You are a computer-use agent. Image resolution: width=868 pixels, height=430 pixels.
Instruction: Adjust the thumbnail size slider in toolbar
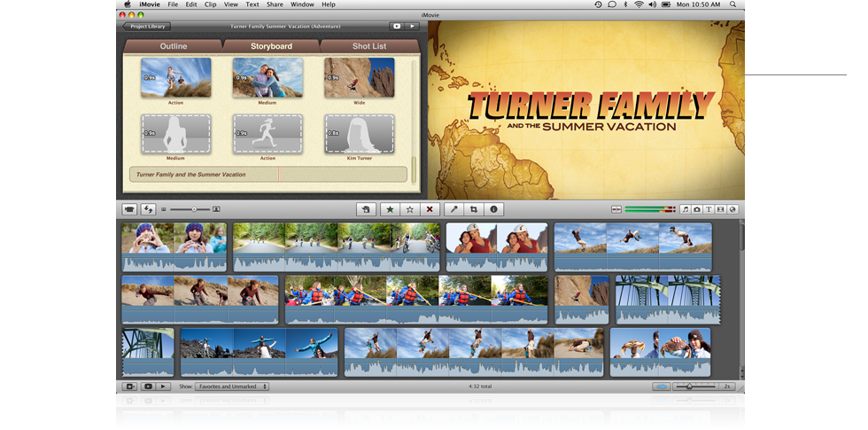(194, 209)
